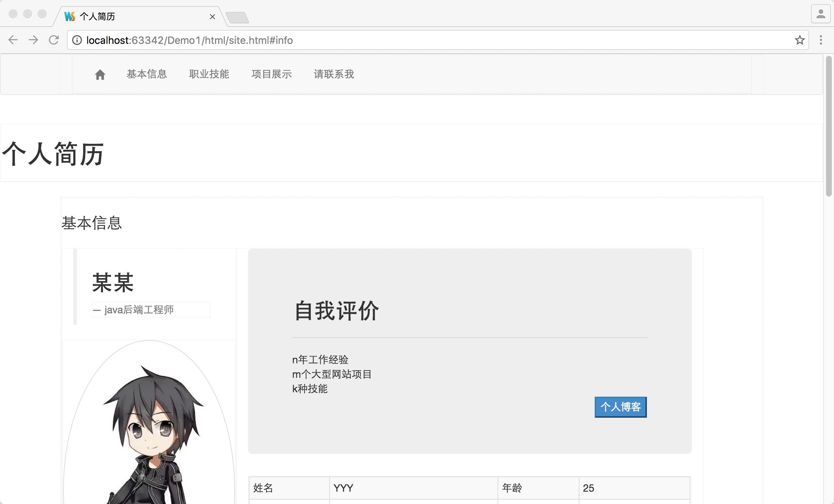The width and height of the screenshot is (834, 504).
Task: Click the line n年工作经验
Action: point(320,360)
